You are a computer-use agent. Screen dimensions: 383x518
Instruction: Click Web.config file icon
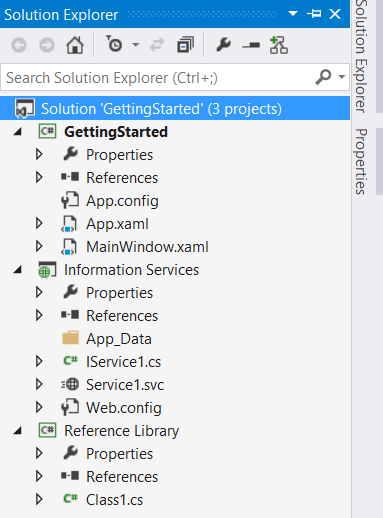pyautogui.click(x=70, y=407)
